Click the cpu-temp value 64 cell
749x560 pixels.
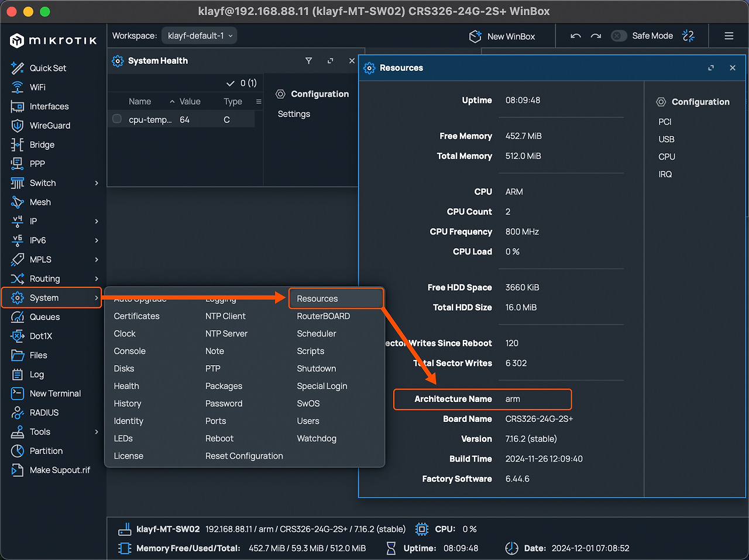(185, 119)
